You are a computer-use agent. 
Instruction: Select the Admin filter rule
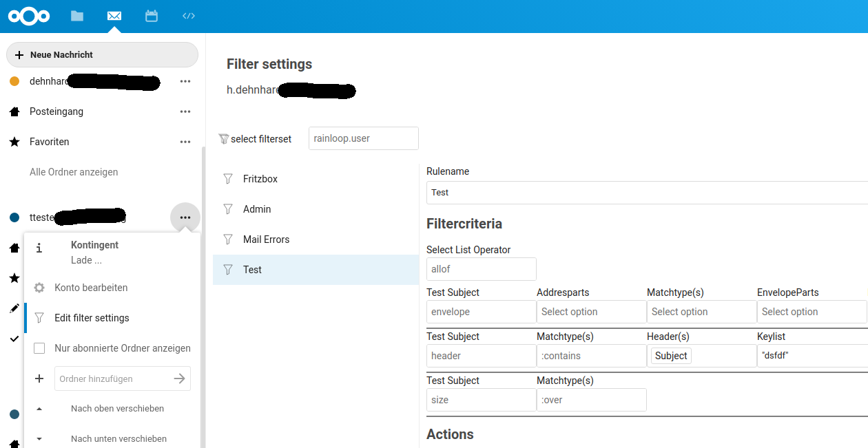[x=316, y=209]
